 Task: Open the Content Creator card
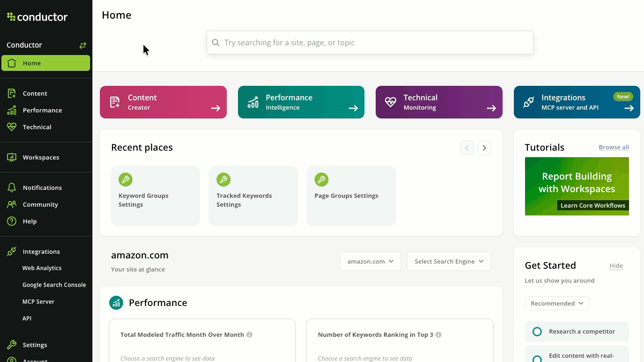(163, 102)
